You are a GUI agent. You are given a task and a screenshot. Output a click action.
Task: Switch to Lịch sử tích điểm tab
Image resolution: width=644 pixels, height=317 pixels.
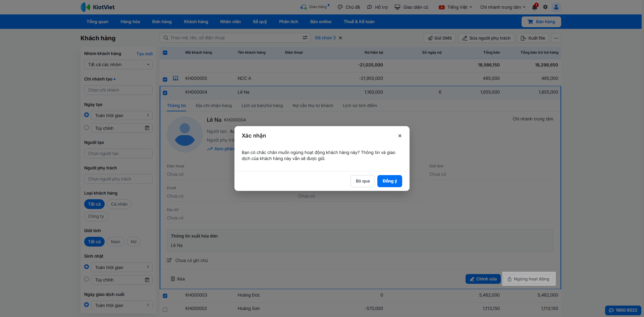coord(360,106)
